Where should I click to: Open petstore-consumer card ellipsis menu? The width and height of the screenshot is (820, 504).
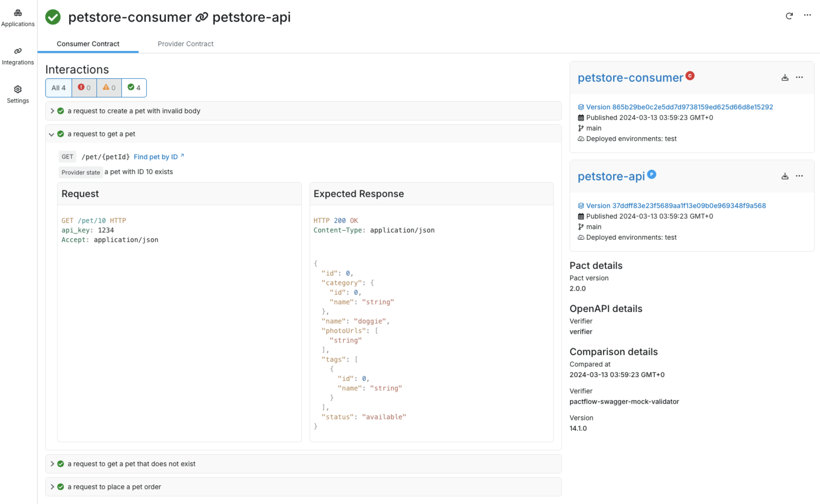(799, 77)
